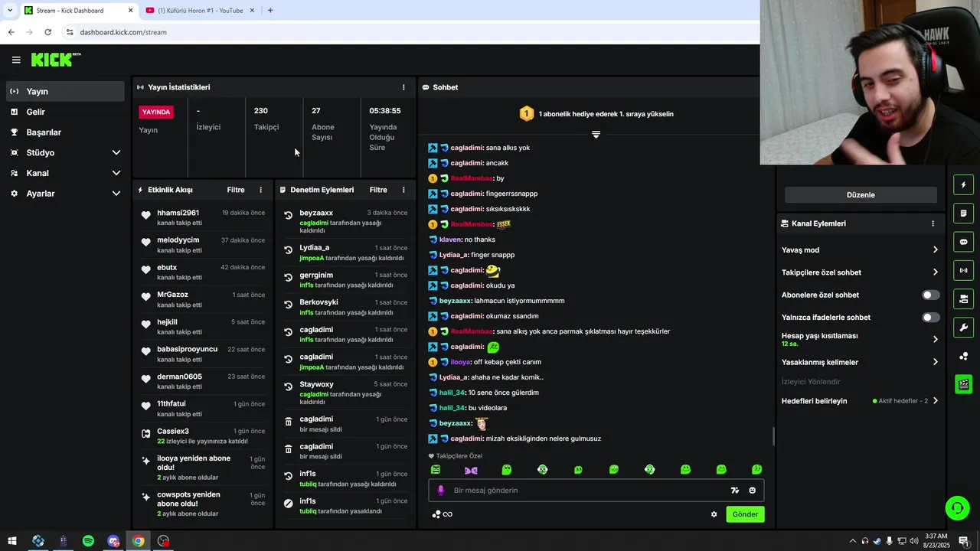Open Spotify from the taskbar
The width and height of the screenshot is (980, 551).
[88, 541]
